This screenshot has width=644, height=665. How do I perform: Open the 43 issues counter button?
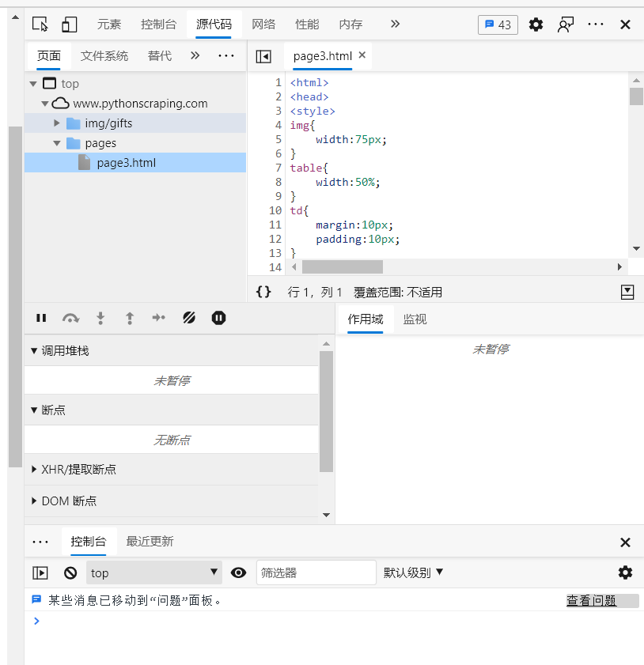[498, 25]
